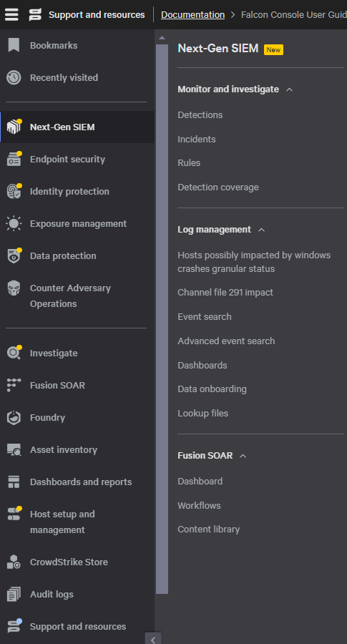Open Channel file 291 impact
This screenshot has height=644, width=347.
225,293
